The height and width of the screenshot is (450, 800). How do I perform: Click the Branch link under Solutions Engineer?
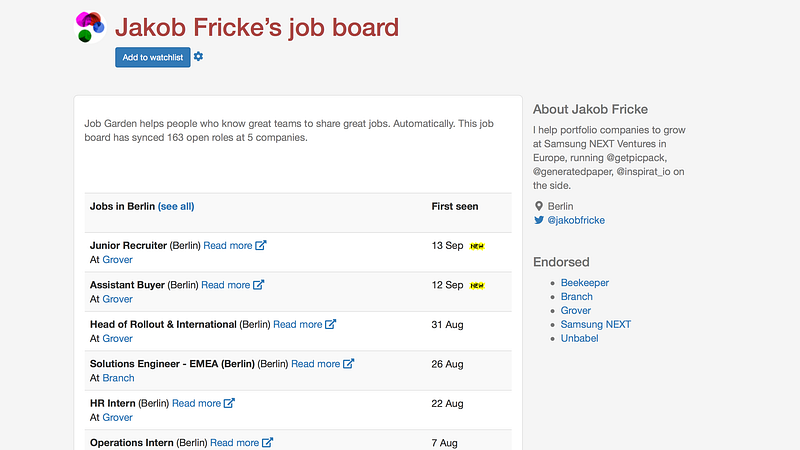(118, 378)
